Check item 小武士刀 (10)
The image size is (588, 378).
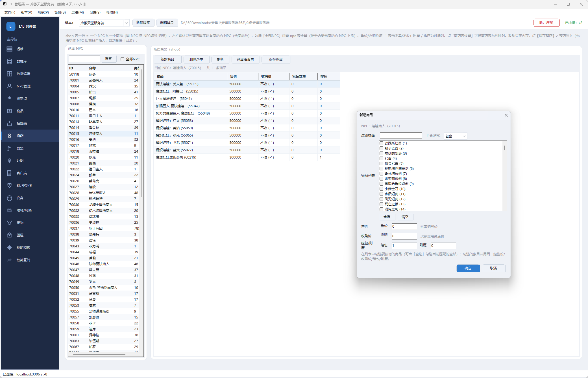pyautogui.click(x=381, y=189)
